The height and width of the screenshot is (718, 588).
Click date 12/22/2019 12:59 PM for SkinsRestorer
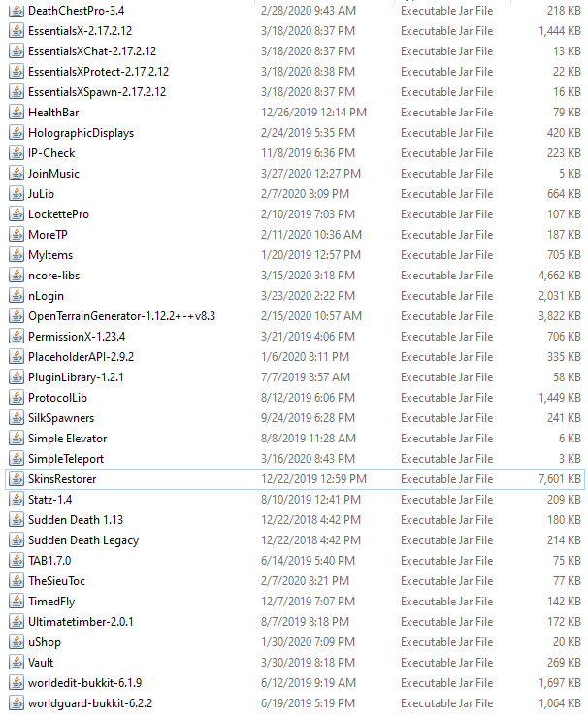(x=313, y=479)
